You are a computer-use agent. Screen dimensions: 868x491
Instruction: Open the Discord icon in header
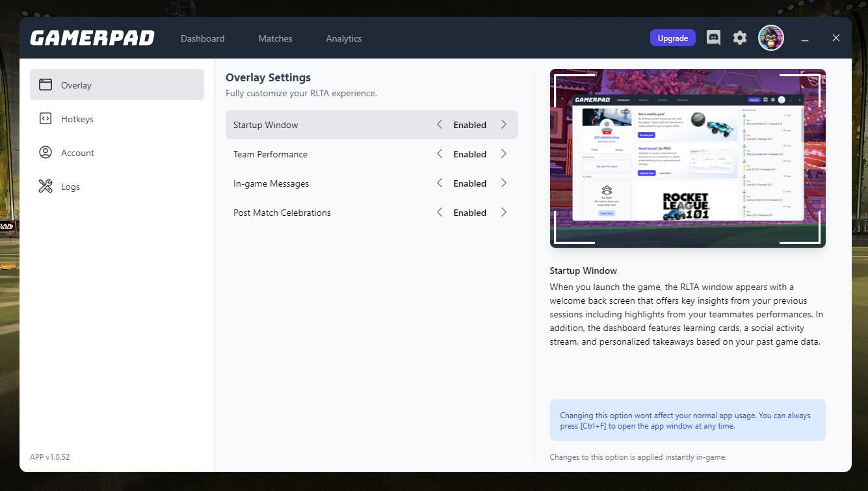click(713, 38)
